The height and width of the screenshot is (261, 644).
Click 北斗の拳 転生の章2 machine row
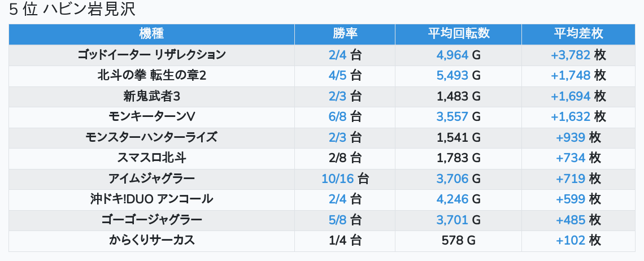click(151, 75)
